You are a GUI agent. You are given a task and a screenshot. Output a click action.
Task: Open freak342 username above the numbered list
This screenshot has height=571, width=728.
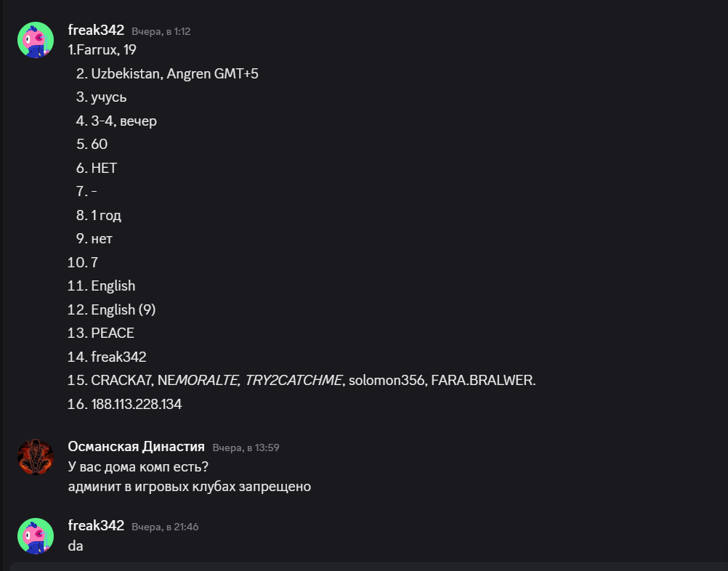[x=96, y=31]
